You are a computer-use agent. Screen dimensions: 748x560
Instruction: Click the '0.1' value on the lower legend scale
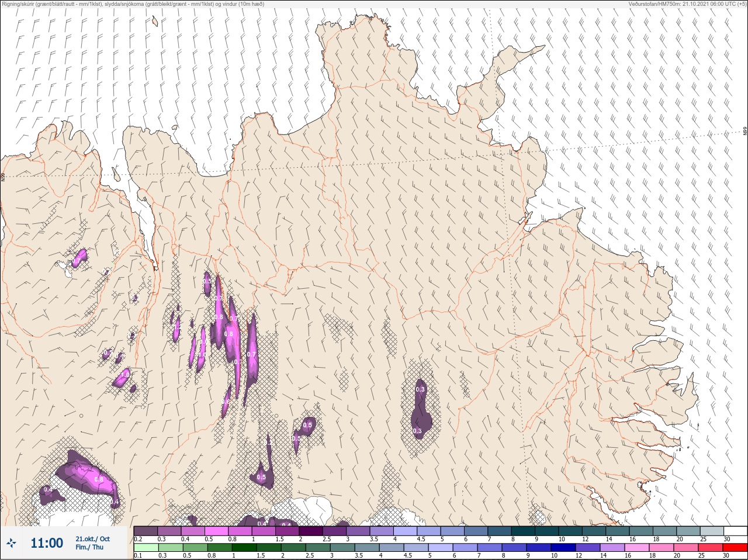coord(138,556)
